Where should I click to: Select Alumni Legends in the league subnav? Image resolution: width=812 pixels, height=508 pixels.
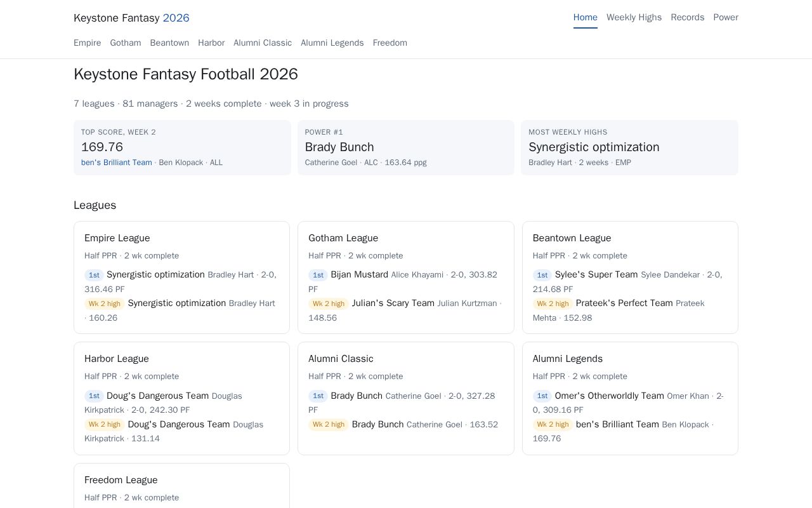point(332,43)
